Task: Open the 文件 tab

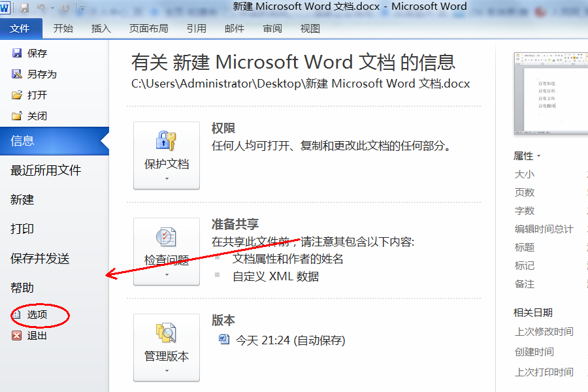Action: tap(20, 29)
